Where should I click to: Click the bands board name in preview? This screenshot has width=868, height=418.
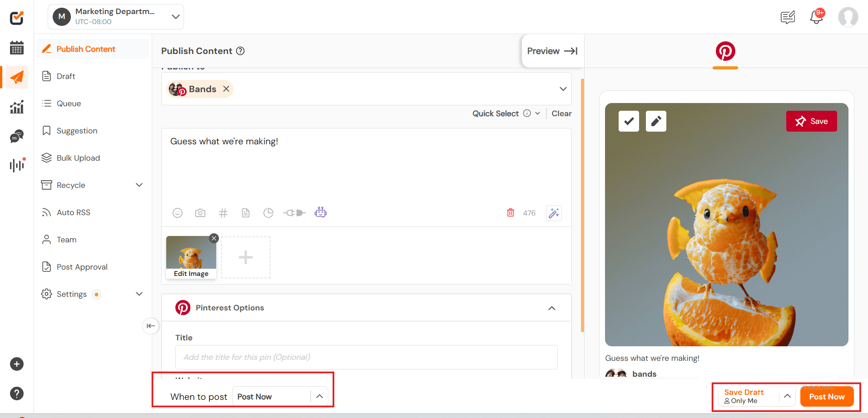point(644,374)
